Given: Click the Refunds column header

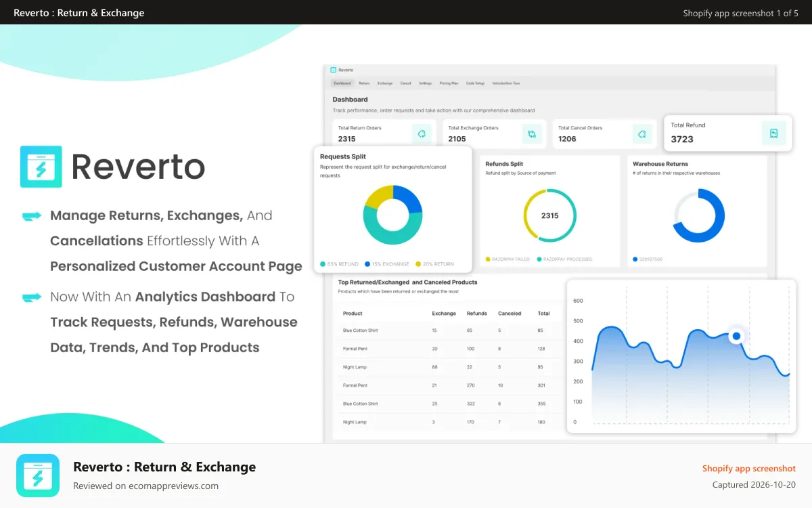Looking at the screenshot, I should click(477, 314).
